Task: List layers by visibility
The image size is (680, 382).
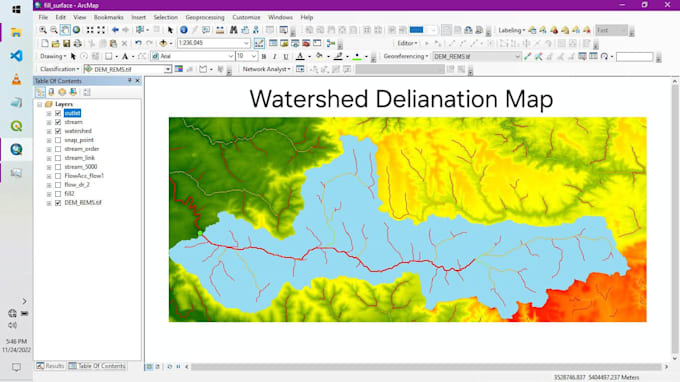Action: pos(62,92)
